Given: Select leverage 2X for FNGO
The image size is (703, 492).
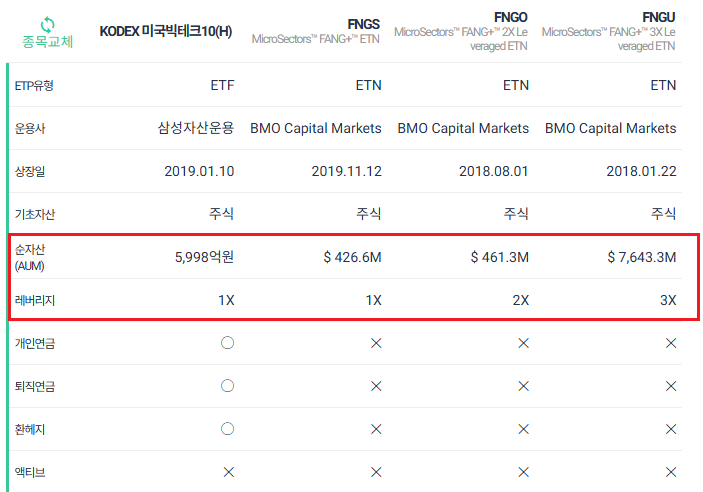Looking at the screenshot, I should click(x=521, y=300).
